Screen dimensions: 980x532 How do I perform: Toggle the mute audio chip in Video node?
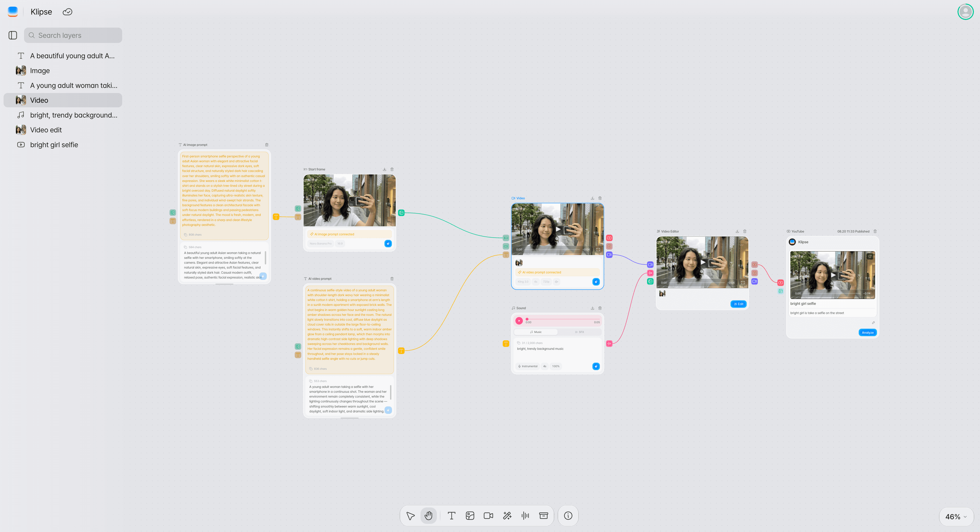[x=556, y=282]
